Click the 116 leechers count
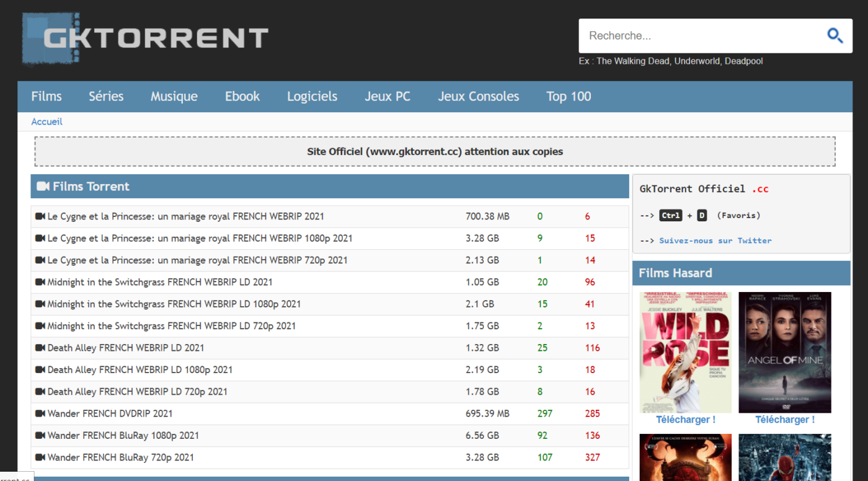The image size is (868, 481). [592, 348]
